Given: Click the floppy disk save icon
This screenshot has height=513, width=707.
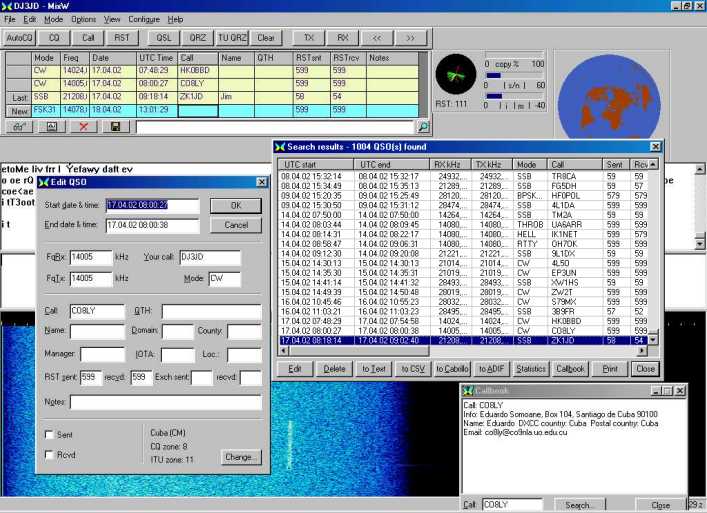Looking at the screenshot, I should tap(115, 127).
